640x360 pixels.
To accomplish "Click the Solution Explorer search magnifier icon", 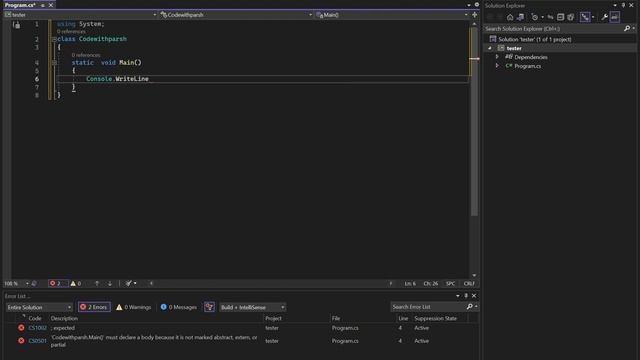I will pyautogui.click(x=627, y=29).
